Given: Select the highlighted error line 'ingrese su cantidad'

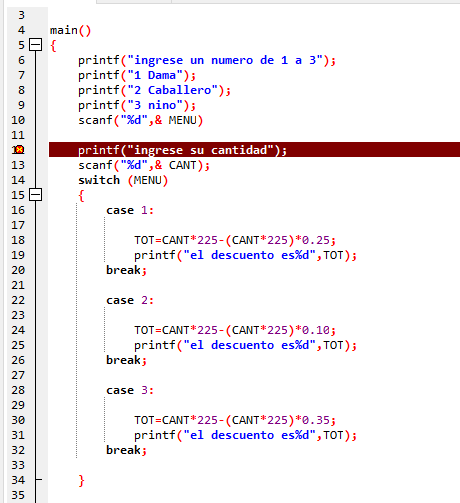Looking at the screenshot, I should (254, 150).
